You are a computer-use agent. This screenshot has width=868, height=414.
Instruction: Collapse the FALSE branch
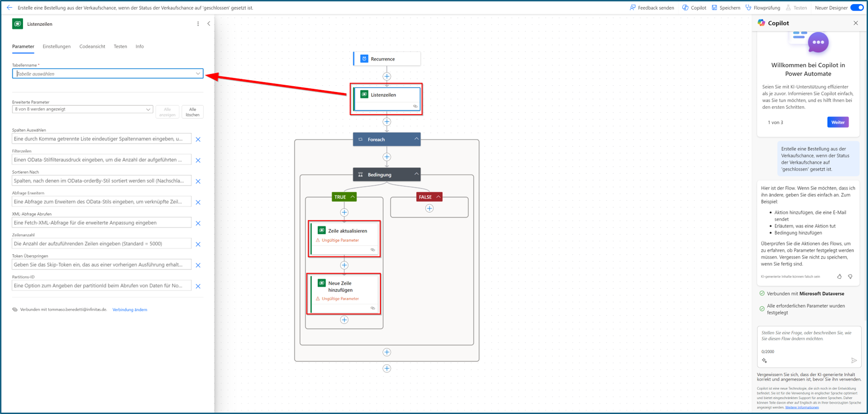[x=438, y=197]
